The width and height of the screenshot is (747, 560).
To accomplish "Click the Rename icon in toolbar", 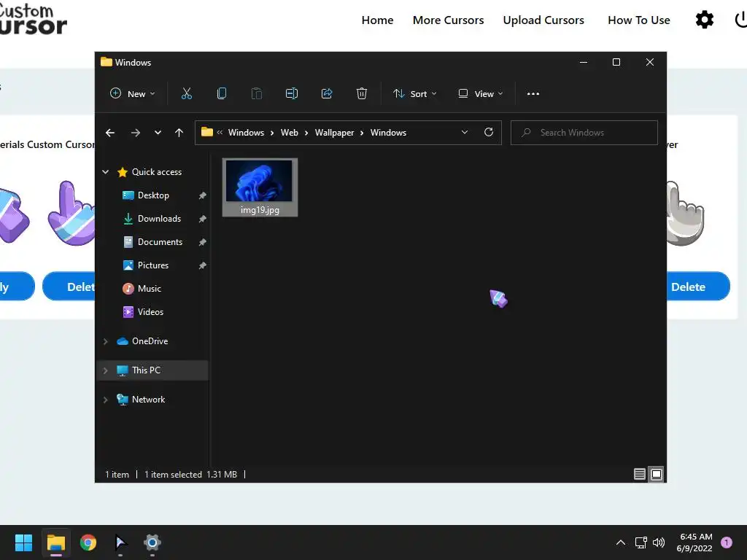I will 292,94.
